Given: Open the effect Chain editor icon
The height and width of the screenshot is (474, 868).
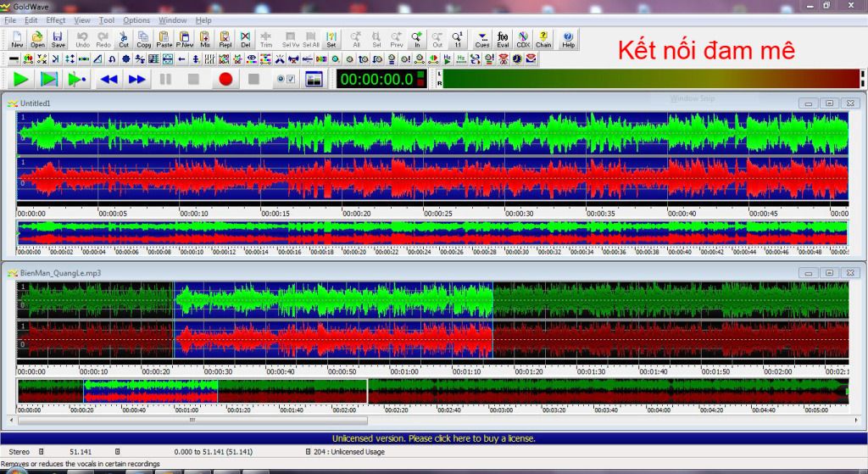Looking at the screenshot, I should coord(543,39).
